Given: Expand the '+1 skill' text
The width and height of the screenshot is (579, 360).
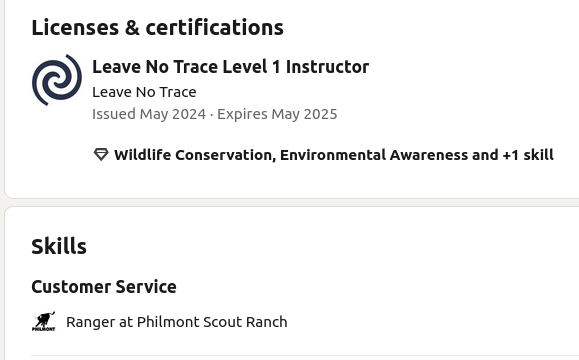Looking at the screenshot, I should click(528, 155).
